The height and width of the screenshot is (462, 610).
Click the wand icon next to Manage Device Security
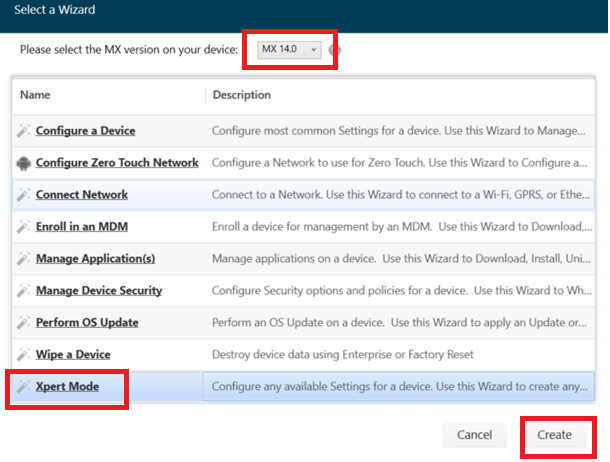tap(23, 290)
